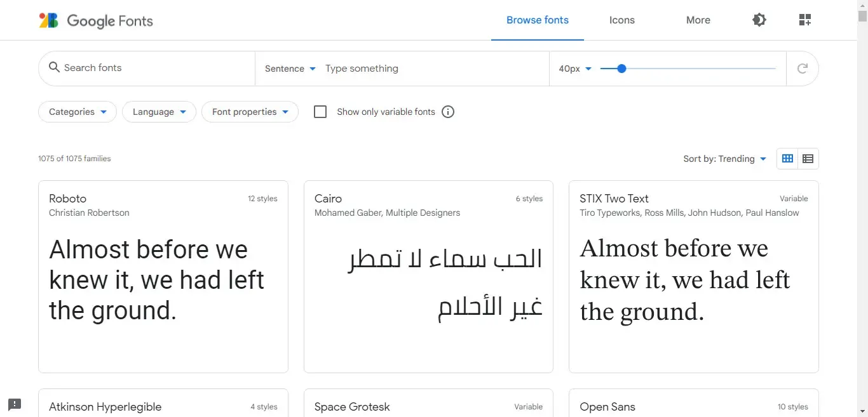Click 'Mohamed Gaber, Multiple Designers' text
This screenshot has height=417, width=868.
[x=387, y=213]
